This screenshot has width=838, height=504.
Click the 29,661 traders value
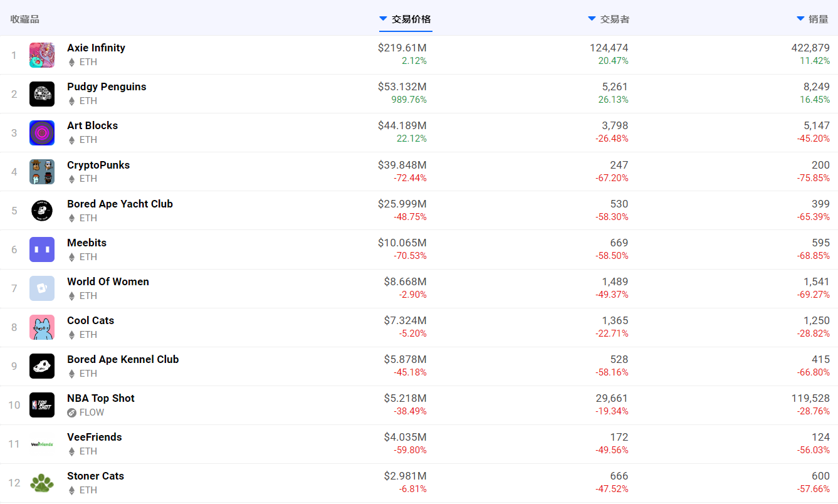pos(612,398)
